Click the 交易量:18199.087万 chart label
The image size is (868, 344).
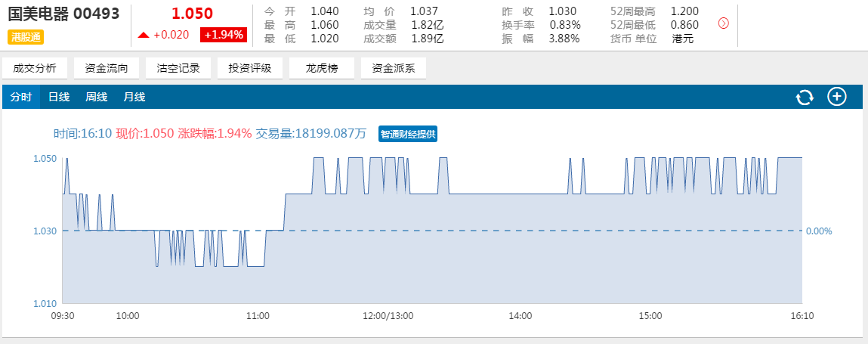click(311, 134)
